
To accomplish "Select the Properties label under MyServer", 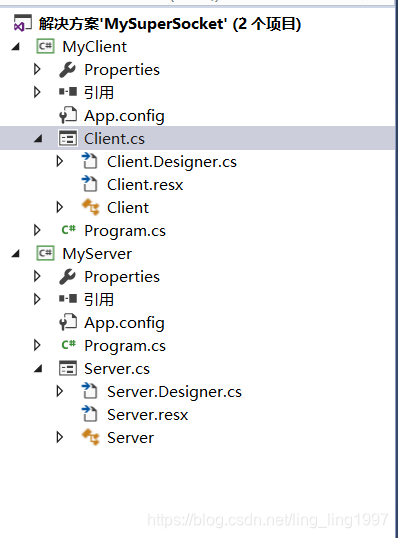I will tap(122, 277).
